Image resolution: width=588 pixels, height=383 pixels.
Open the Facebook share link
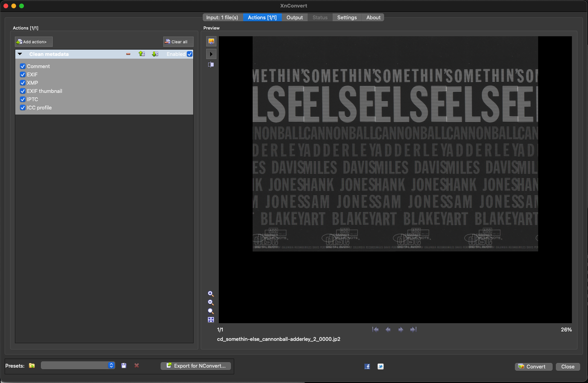367,367
